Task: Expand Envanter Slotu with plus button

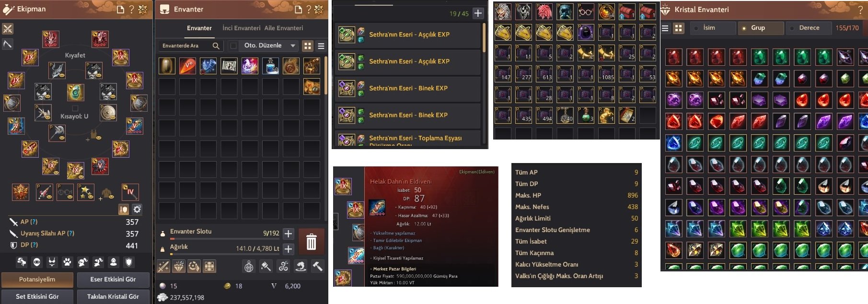Action: pos(288,234)
